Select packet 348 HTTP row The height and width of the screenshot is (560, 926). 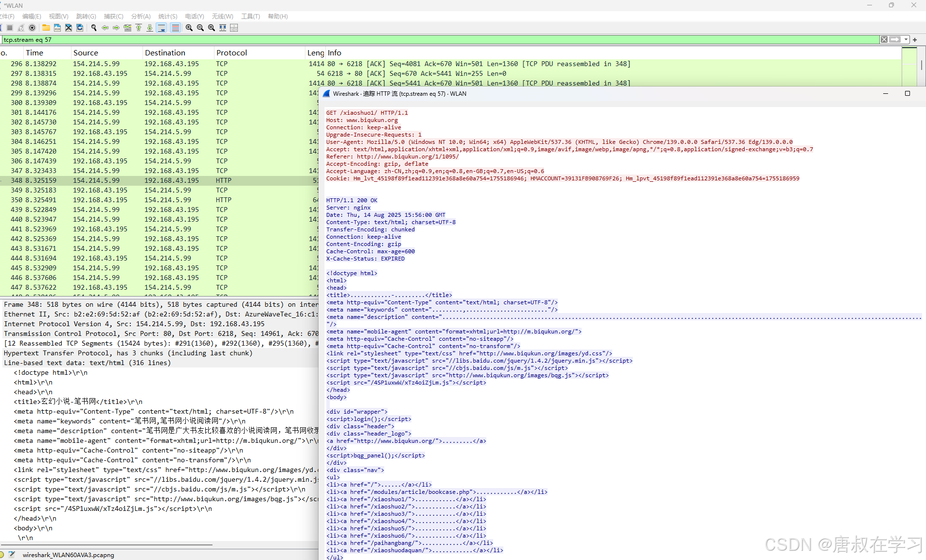point(159,180)
